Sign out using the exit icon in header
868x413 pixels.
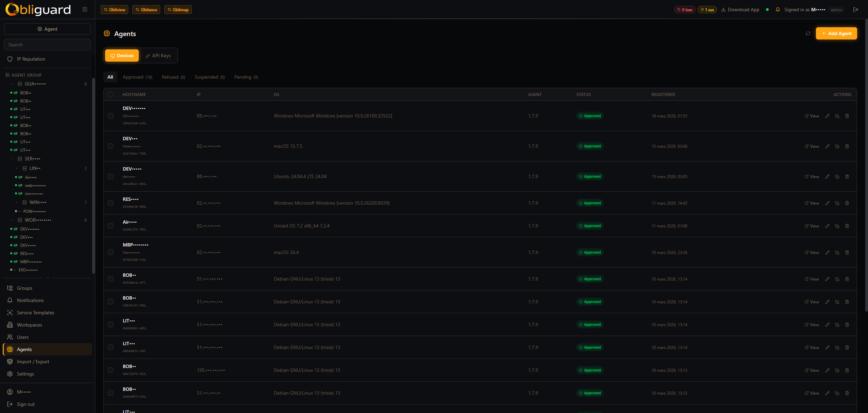855,10
